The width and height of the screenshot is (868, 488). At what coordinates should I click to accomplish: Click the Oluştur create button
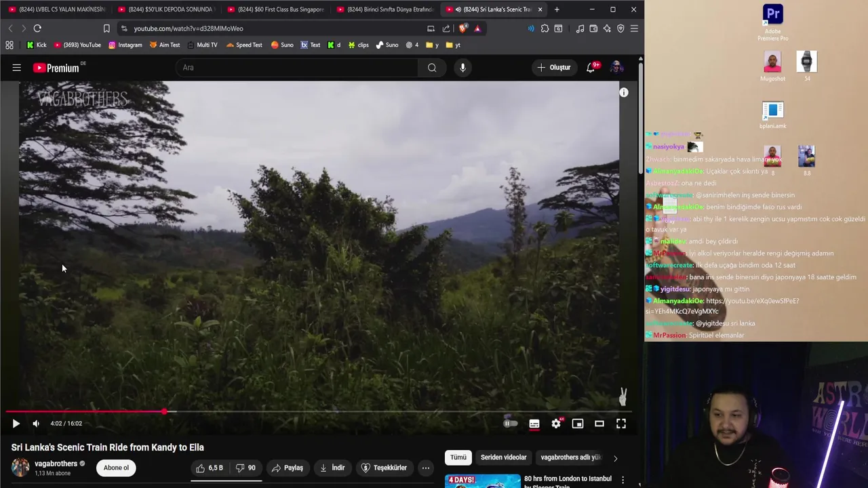pyautogui.click(x=554, y=68)
